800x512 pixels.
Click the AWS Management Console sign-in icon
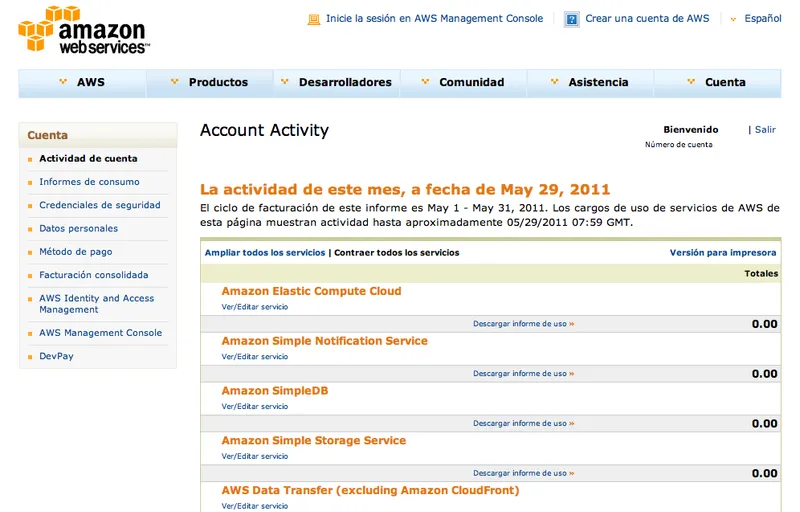(x=314, y=19)
